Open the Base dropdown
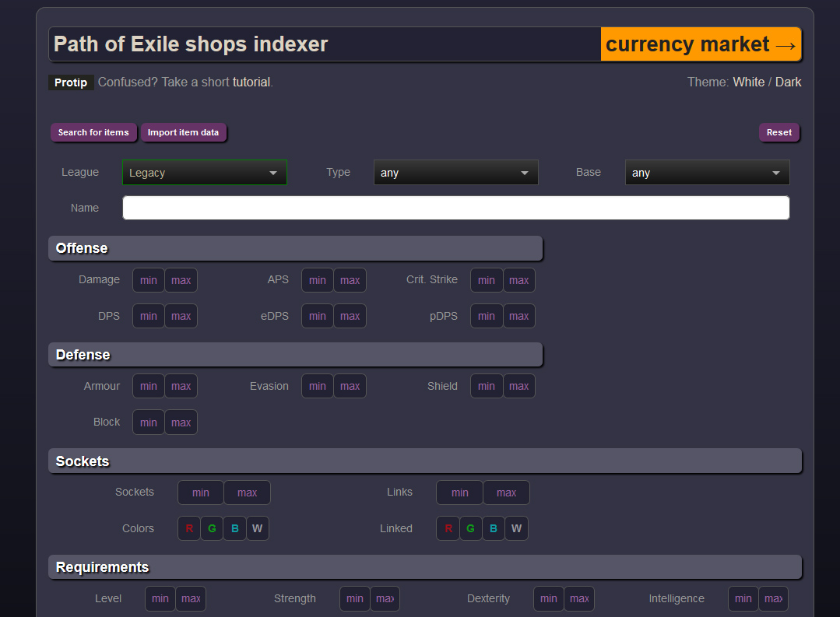The image size is (840, 617). 707,173
